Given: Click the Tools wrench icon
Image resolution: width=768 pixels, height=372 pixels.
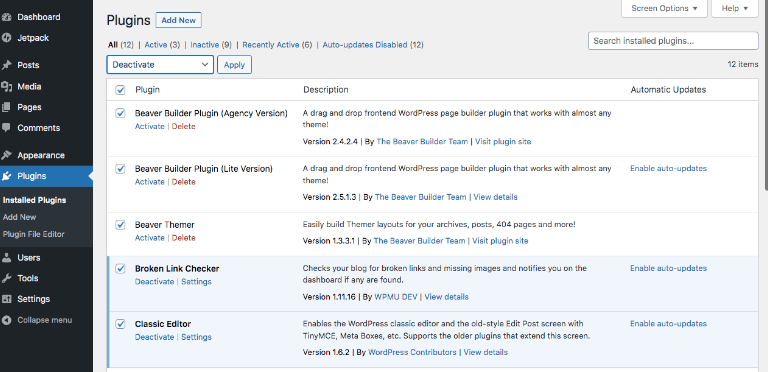Looking at the screenshot, I should pyautogui.click(x=6, y=278).
